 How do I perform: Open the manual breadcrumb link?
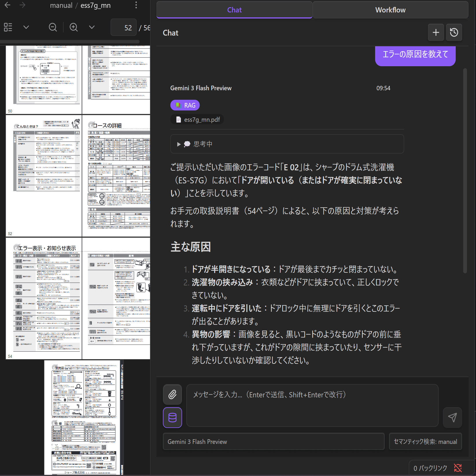pyautogui.click(x=61, y=5)
